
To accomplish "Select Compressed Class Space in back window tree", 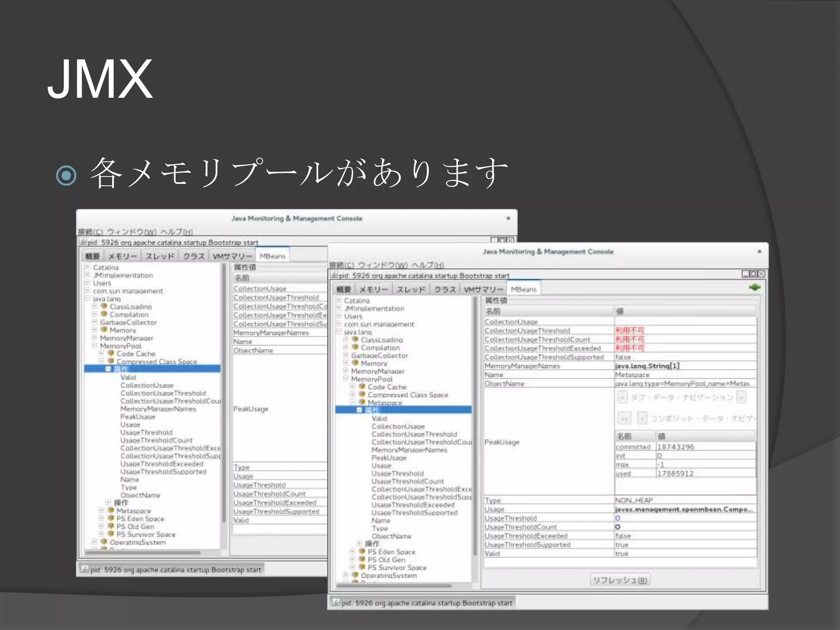I will point(157,361).
